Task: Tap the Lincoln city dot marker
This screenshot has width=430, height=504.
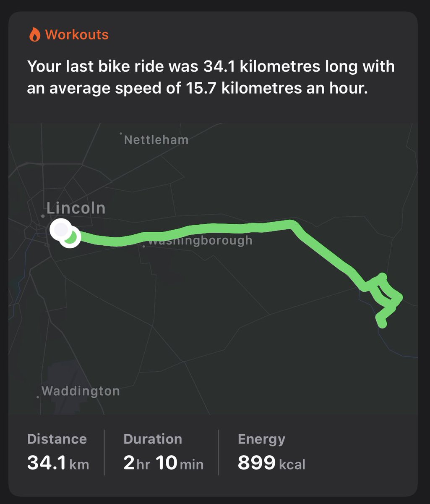Action: tap(43, 215)
